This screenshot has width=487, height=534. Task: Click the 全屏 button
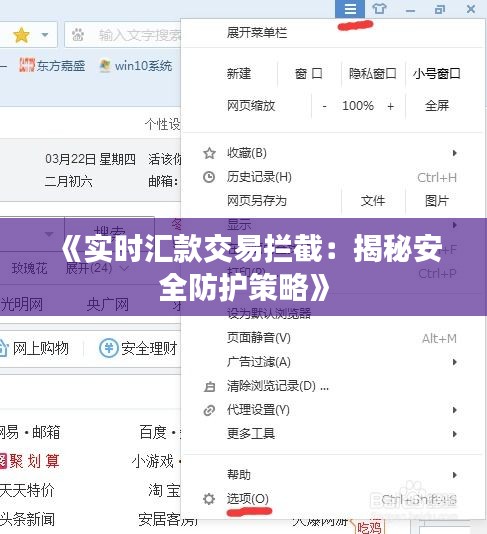coord(437,106)
